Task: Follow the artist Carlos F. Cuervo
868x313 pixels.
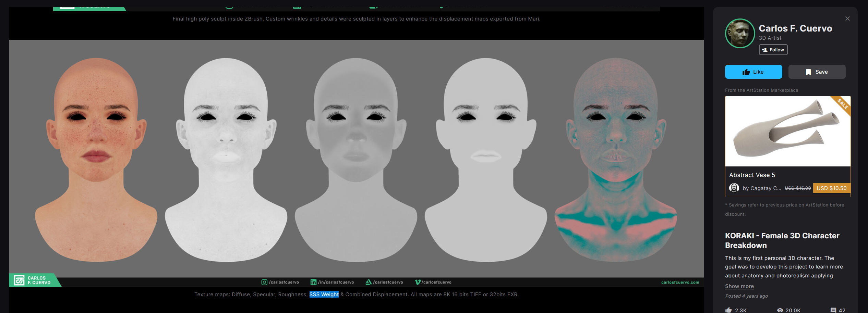Action: click(x=773, y=50)
